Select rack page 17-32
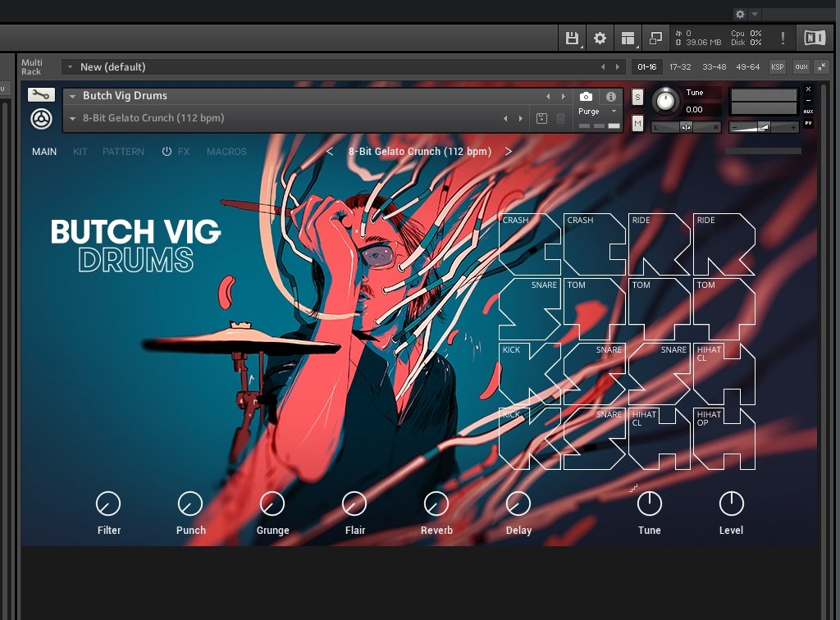840x620 pixels. click(680, 67)
